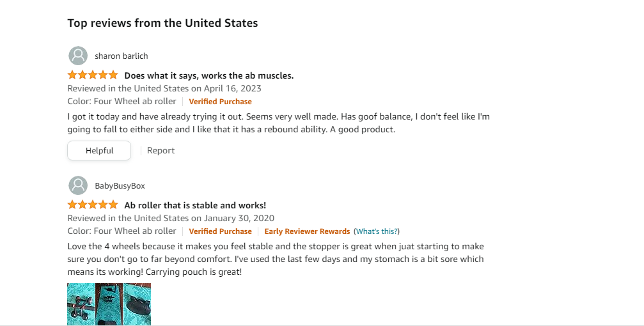Open review titled "Ab roller that is stable and works!"

pyautogui.click(x=194, y=205)
